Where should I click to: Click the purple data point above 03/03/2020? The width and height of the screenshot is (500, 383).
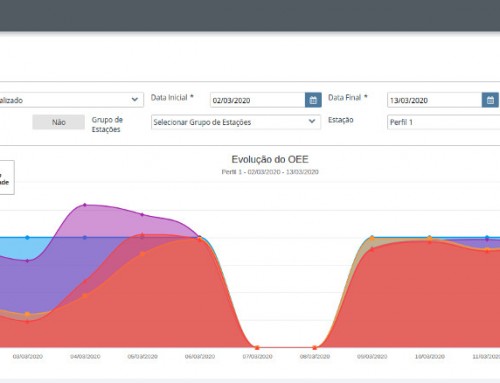tap(27, 261)
